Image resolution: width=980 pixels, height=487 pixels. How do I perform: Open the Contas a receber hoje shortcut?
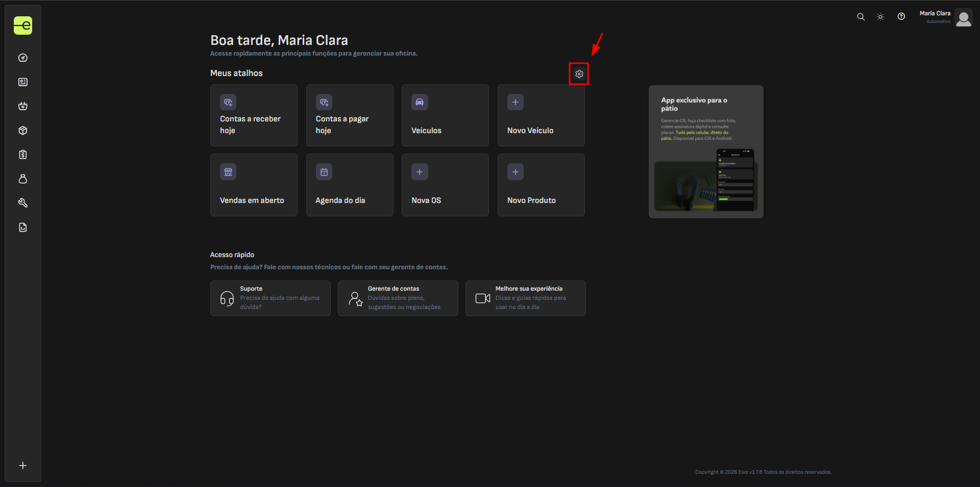point(254,115)
